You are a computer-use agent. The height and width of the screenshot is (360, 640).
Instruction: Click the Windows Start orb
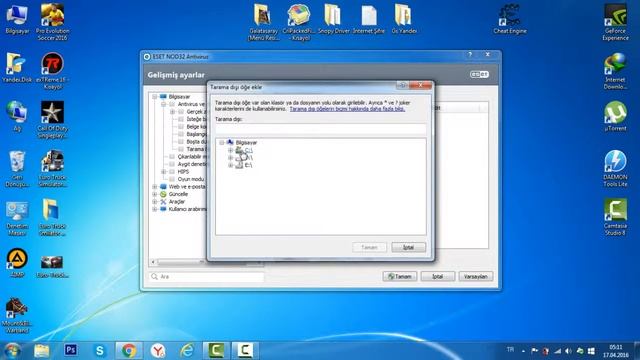click(x=12, y=350)
